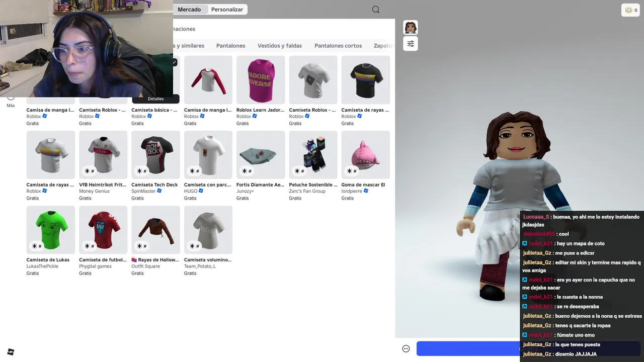The width and height of the screenshot is (644, 362).
Task: Click creator name Money Genius
Action: coord(94,191)
